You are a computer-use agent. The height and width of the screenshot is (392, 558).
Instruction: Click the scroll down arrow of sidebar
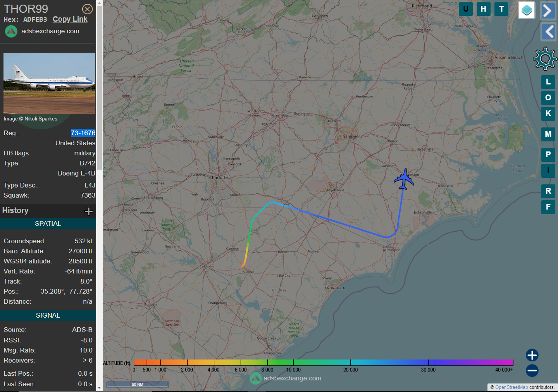(x=100, y=387)
